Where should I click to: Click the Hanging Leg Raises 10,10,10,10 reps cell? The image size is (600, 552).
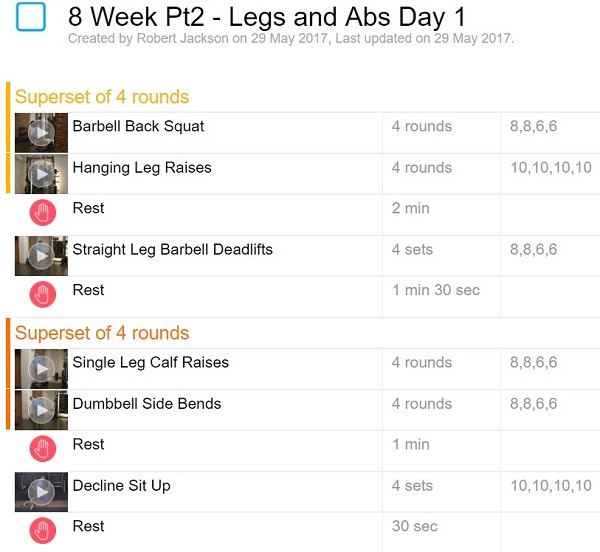pos(550,168)
